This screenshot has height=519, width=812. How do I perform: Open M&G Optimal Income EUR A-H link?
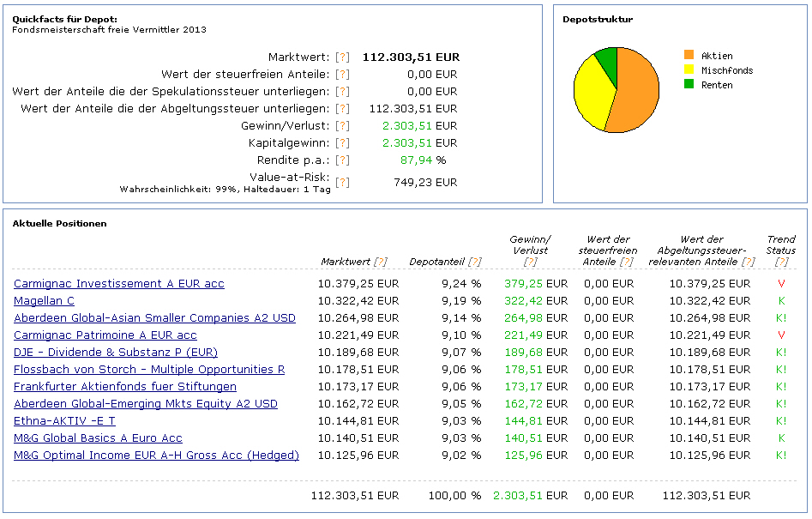click(156, 456)
